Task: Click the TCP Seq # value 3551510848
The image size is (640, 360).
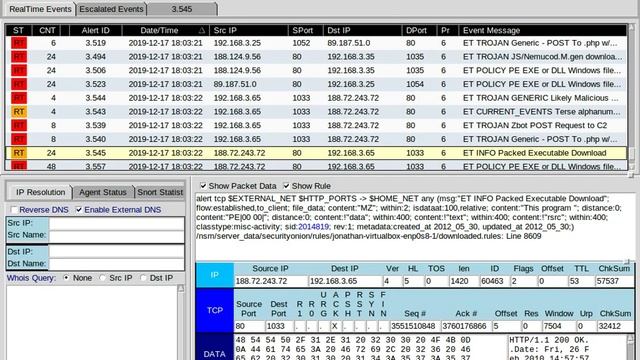Action: coord(415,326)
